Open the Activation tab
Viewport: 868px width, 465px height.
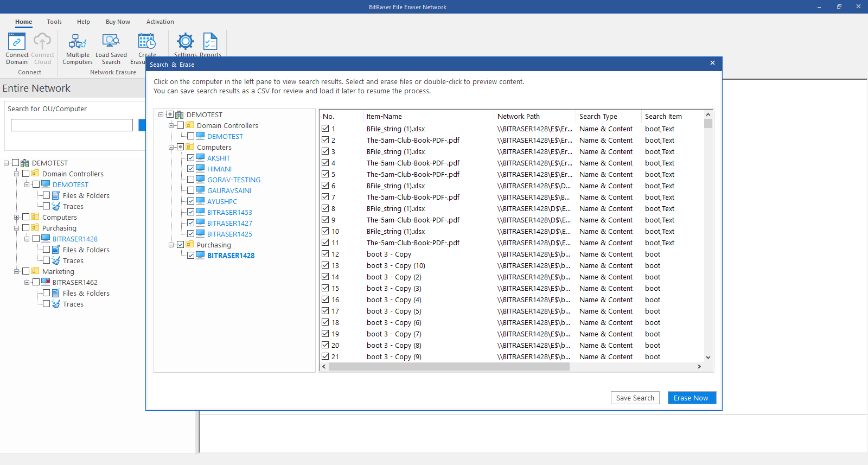(x=160, y=22)
